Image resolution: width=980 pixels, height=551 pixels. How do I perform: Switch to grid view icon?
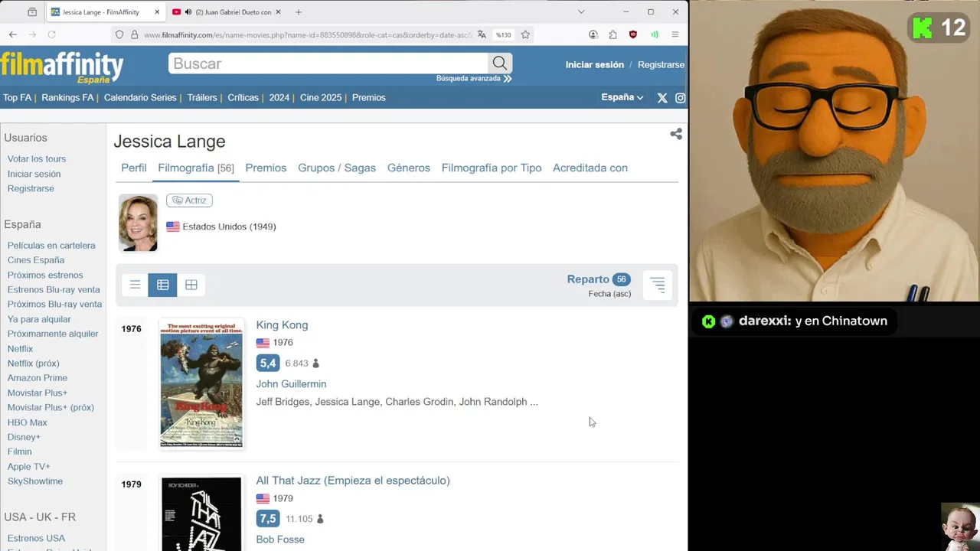point(191,285)
